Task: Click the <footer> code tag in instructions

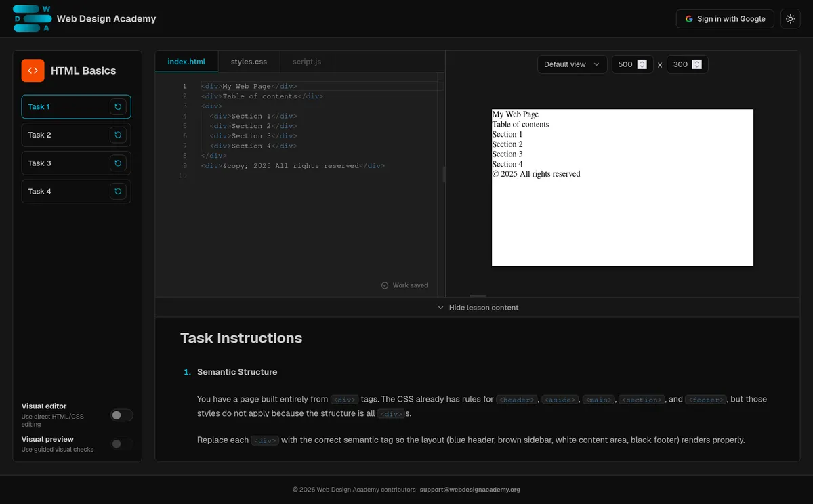Action: point(706,400)
